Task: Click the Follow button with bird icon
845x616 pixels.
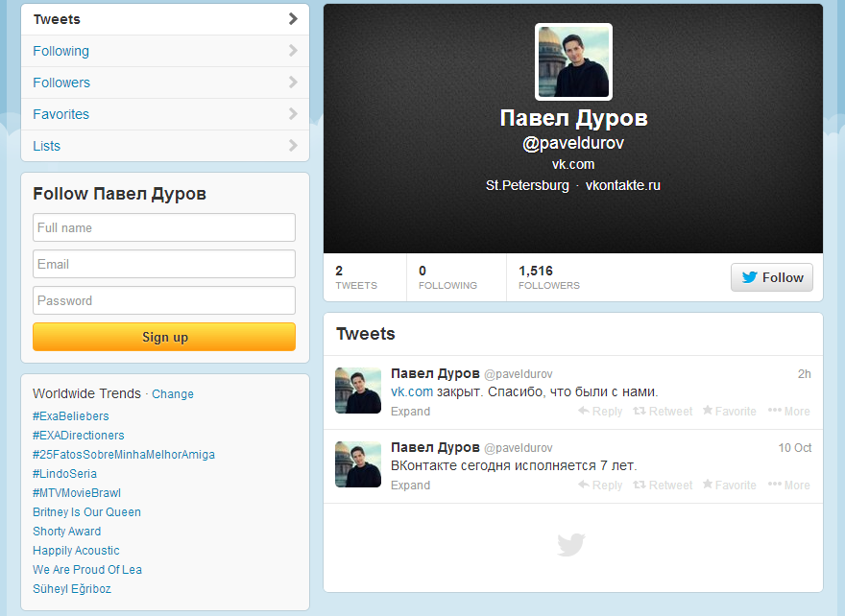Action: 772,277
